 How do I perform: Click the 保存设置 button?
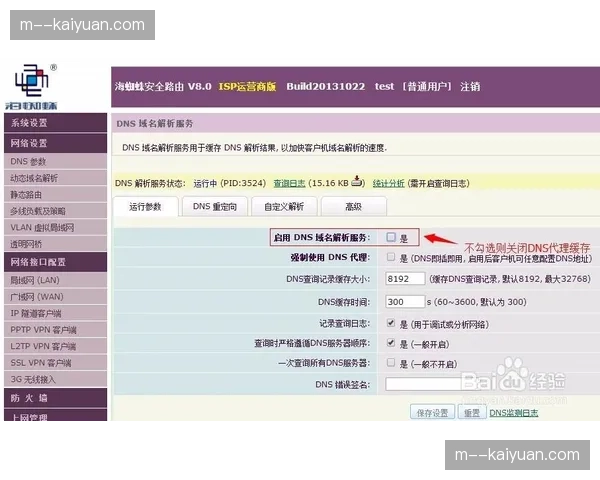(432, 413)
